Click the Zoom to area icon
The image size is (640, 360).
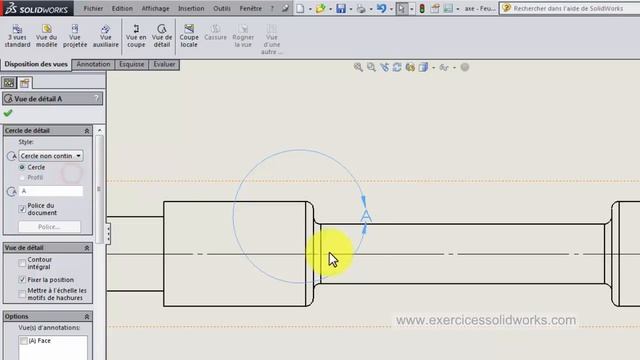pyautogui.click(x=371, y=67)
